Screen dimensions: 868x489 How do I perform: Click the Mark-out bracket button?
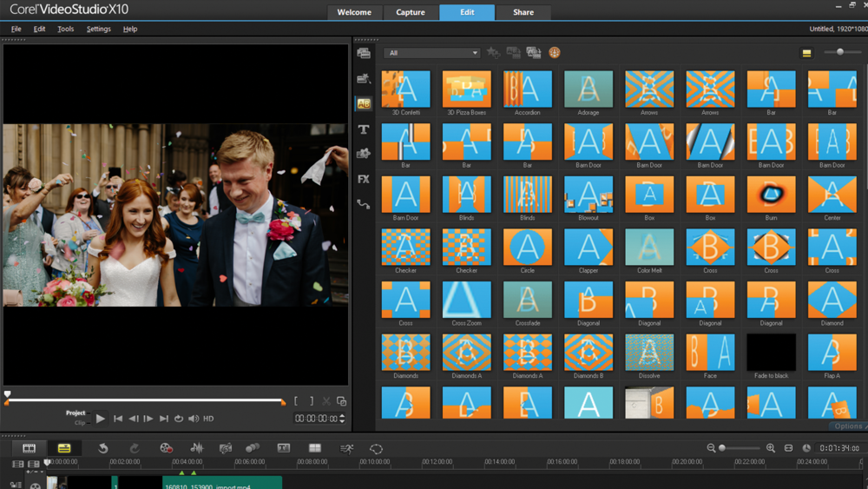coord(311,401)
